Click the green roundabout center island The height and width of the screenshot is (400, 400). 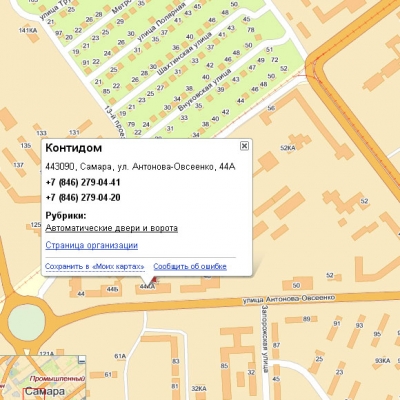tap(26, 322)
